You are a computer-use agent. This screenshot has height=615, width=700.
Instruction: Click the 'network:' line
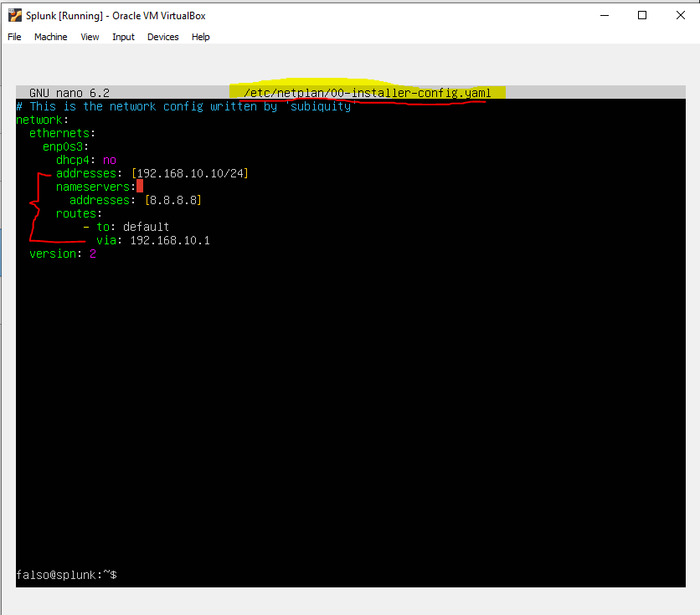click(43, 120)
